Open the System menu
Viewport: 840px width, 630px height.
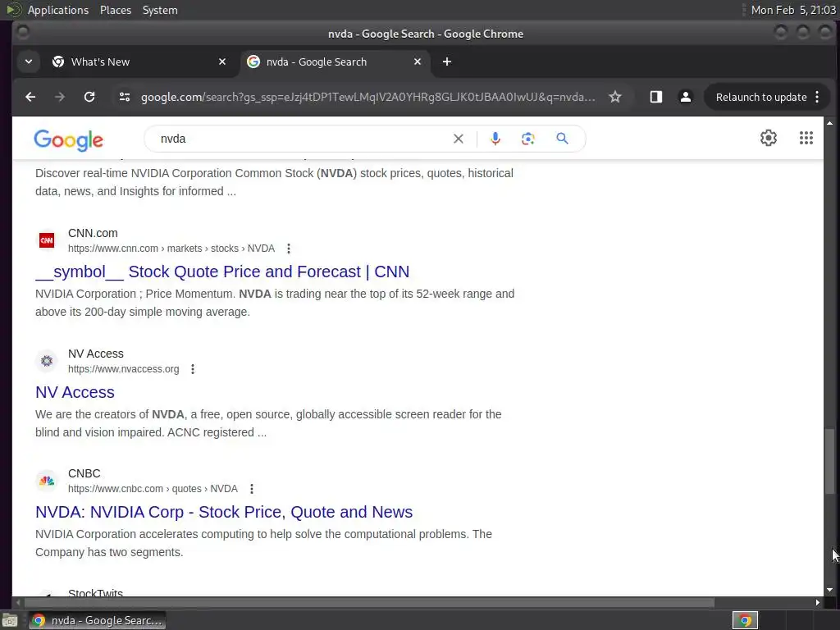[x=160, y=10]
